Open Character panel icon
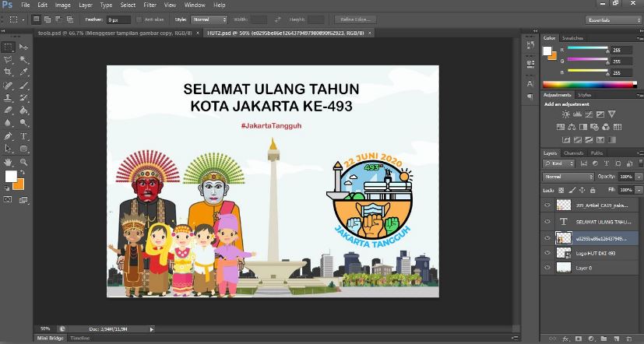Screen dimensions: 644x344 pos(530,84)
